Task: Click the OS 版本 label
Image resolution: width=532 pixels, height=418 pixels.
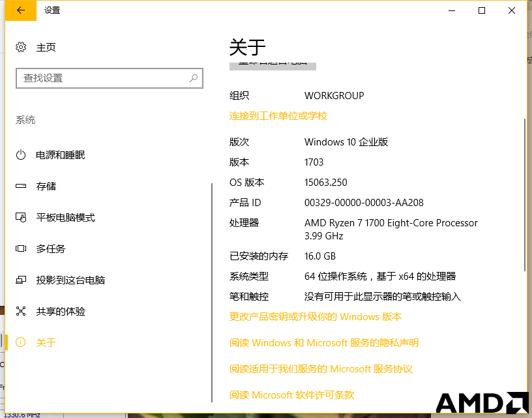Action: pyautogui.click(x=246, y=183)
